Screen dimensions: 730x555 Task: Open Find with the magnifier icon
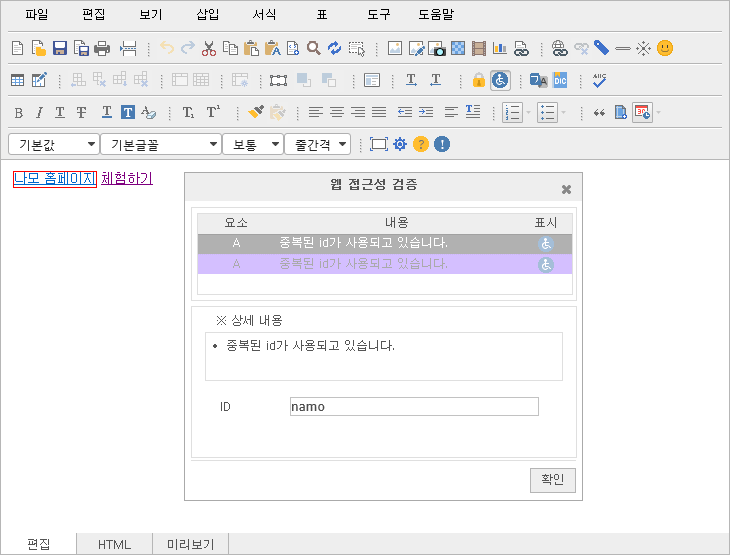click(x=314, y=48)
